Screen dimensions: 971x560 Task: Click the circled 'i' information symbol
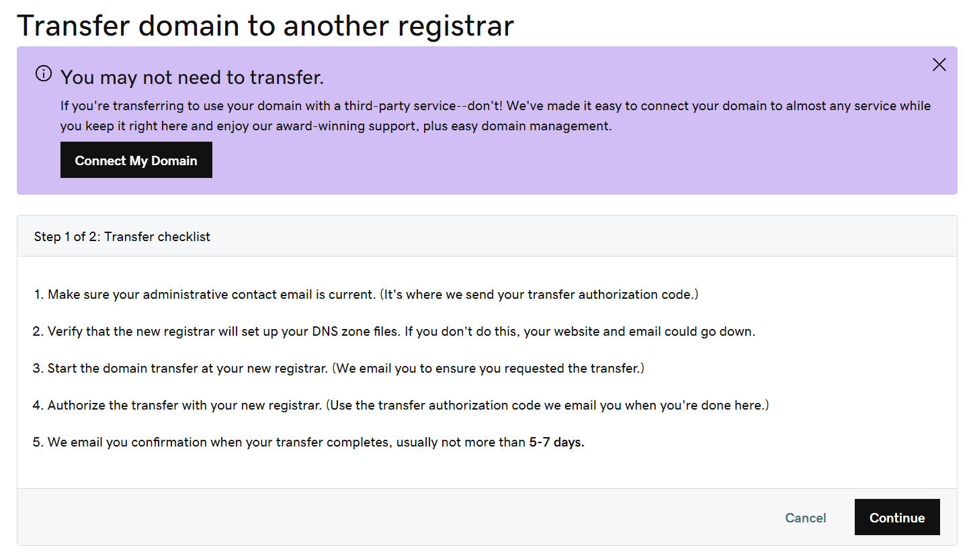pos(43,74)
